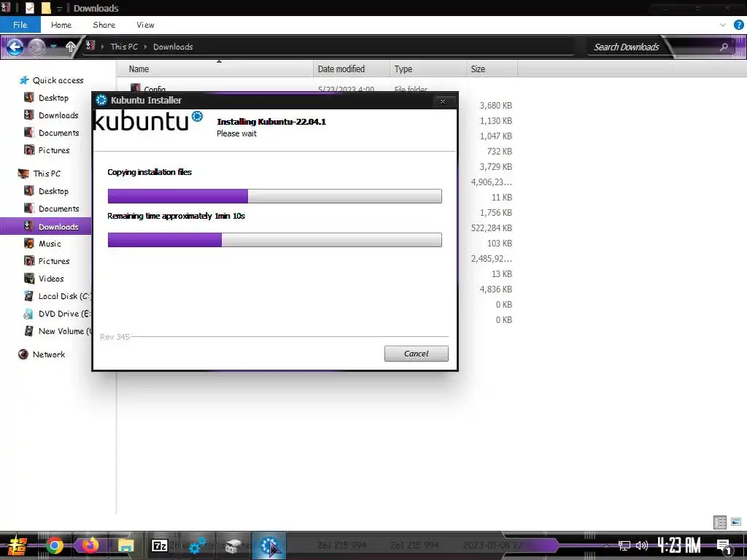Open the blue gears app in taskbar
The height and width of the screenshot is (560, 747).
[x=197, y=545]
